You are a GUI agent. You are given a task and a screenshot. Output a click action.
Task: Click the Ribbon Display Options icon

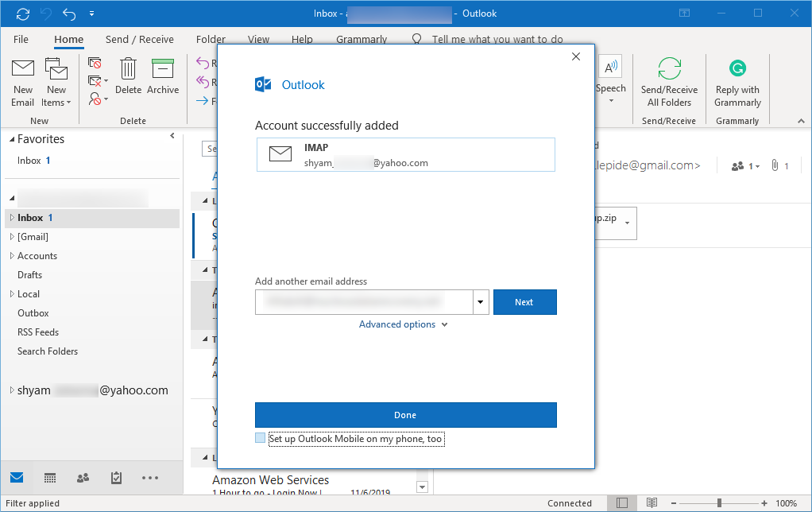pyautogui.click(x=685, y=14)
